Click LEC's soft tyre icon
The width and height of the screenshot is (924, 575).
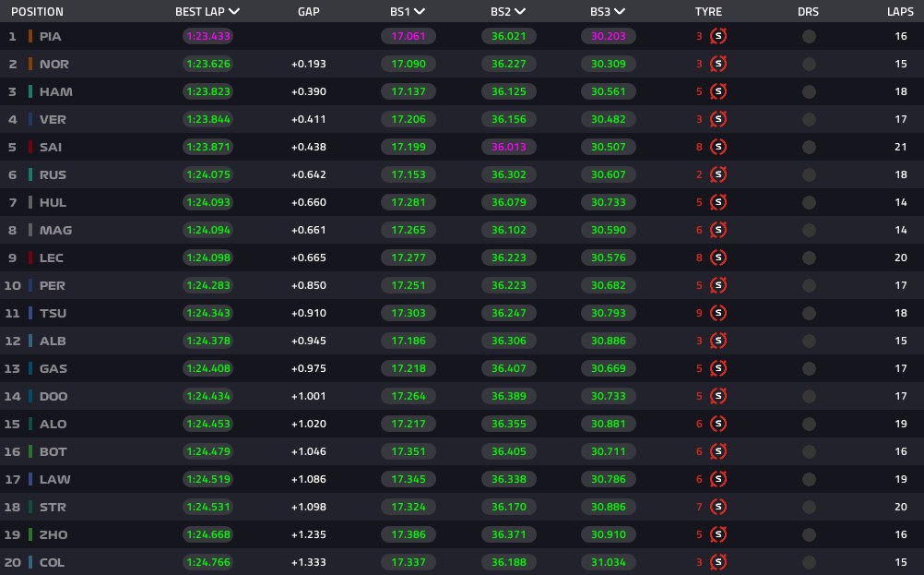[717, 258]
